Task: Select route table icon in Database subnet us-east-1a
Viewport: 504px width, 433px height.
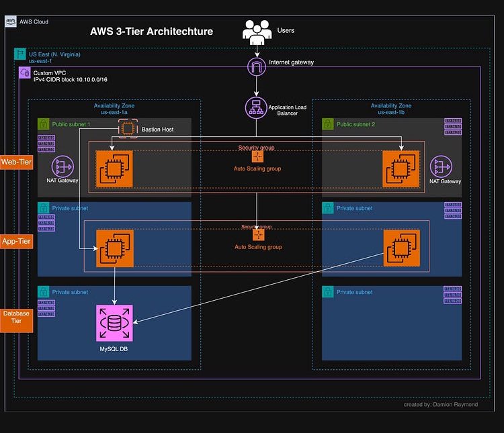Action: pos(46,308)
